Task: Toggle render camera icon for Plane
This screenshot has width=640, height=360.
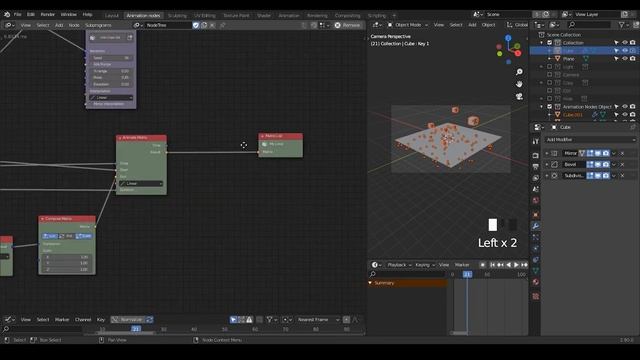Action: pos(632,59)
